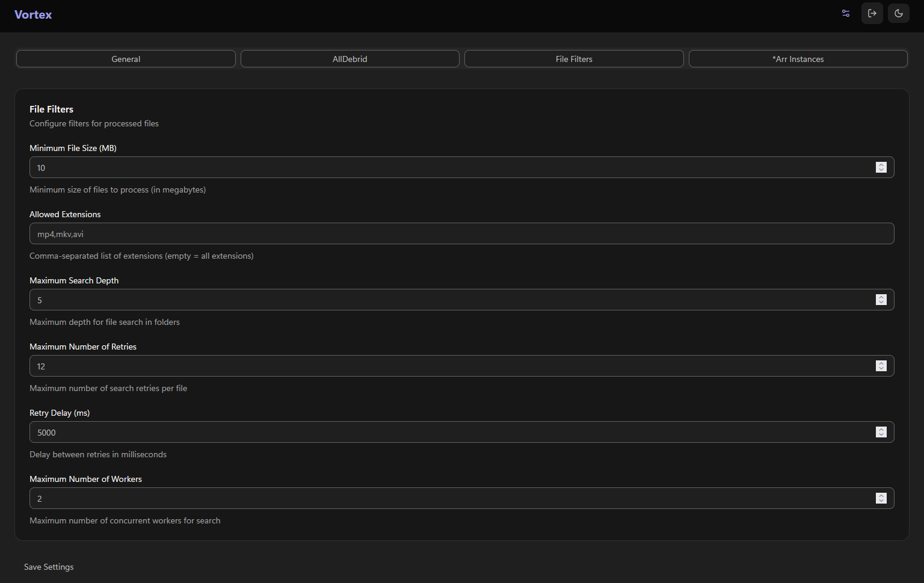Image resolution: width=924 pixels, height=583 pixels.
Task: Toggle dark mode with the moon icon
Action: click(x=898, y=13)
